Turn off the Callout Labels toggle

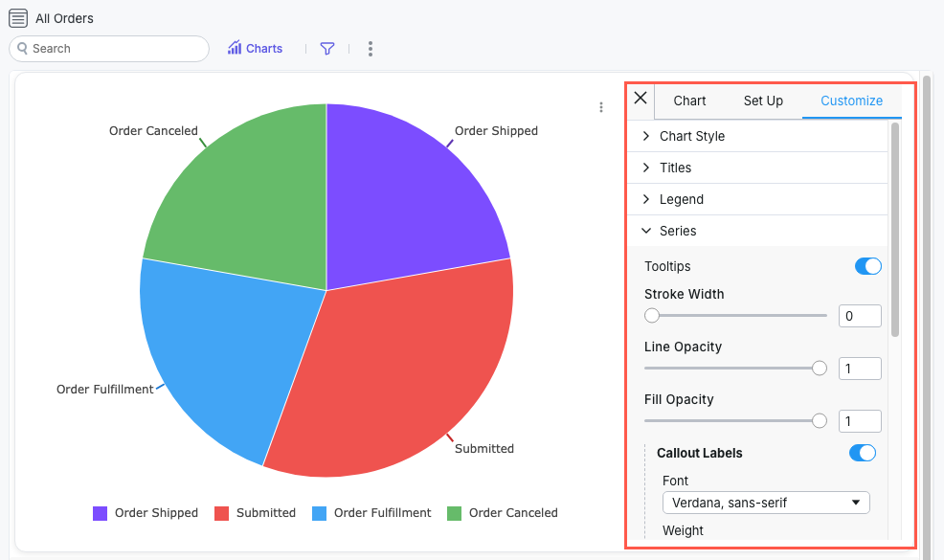862,453
